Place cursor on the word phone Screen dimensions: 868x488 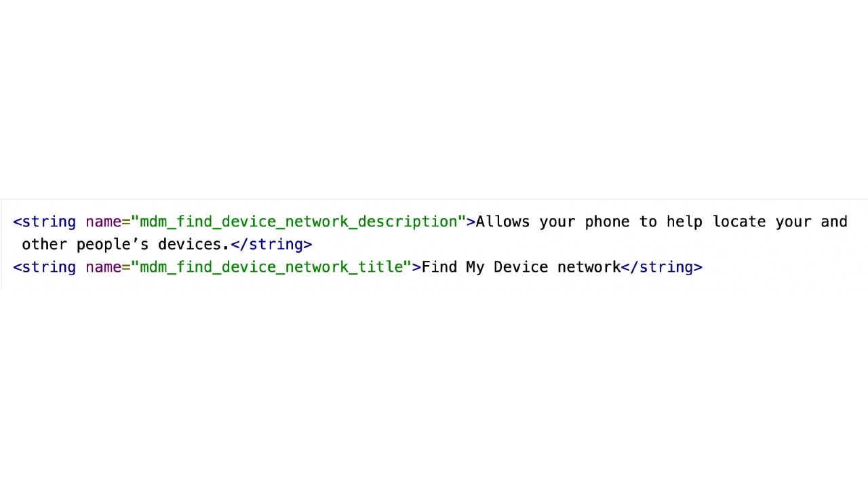(x=607, y=222)
